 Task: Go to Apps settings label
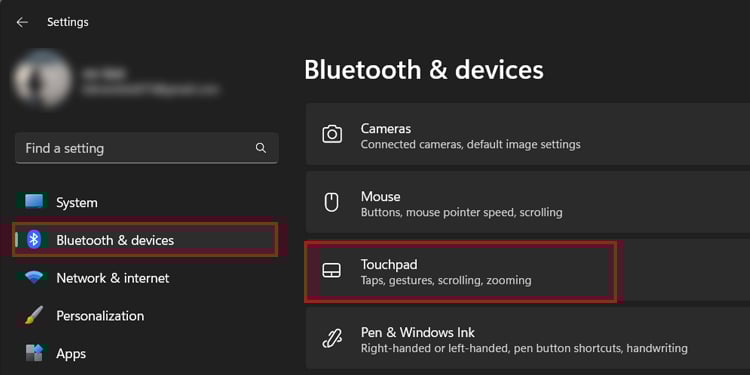tap(71, 354)
